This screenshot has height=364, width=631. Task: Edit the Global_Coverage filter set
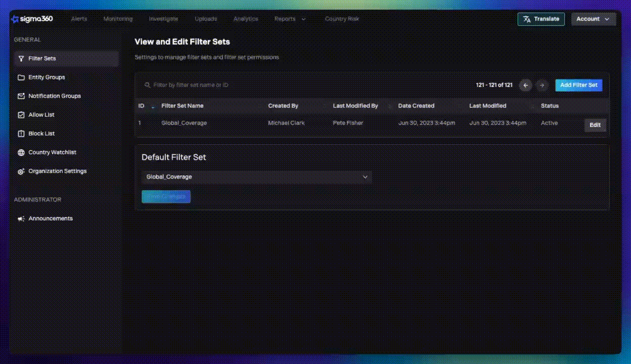point(595,125)
